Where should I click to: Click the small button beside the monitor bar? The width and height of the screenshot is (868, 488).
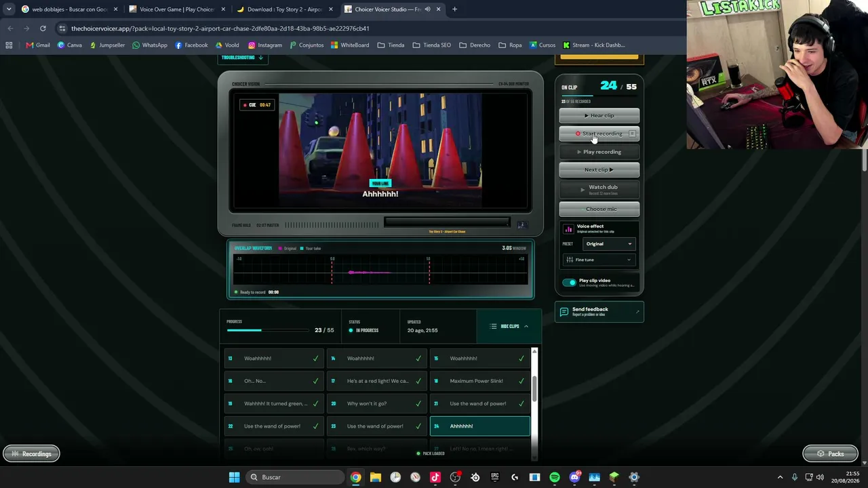click(x=522, y=224)
